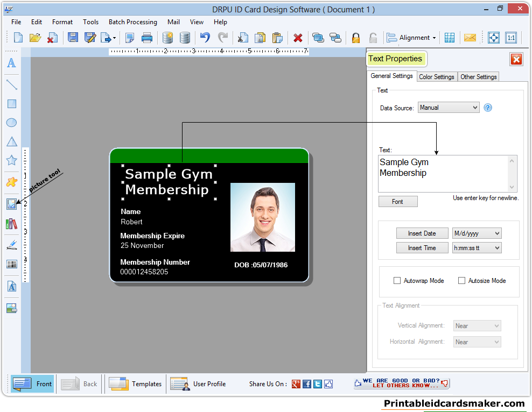Viewport: 532px width, 412px height.
Task: Click the printer icon in the toolbar
Action: 146,38
